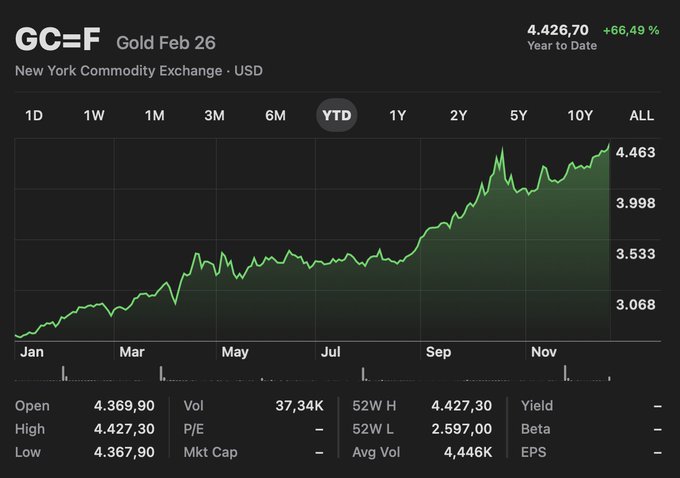Click the chart peak near 4.463
Image resolution: width=680 pixels, height=478 pixels.
click(x=608, y=146)
